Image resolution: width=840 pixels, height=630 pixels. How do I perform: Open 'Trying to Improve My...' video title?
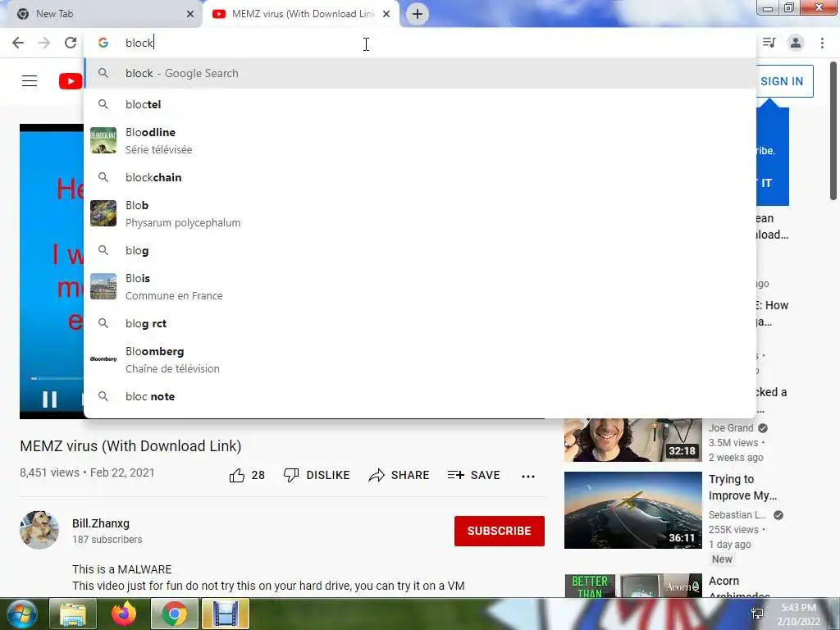click(x=742, y=487)
